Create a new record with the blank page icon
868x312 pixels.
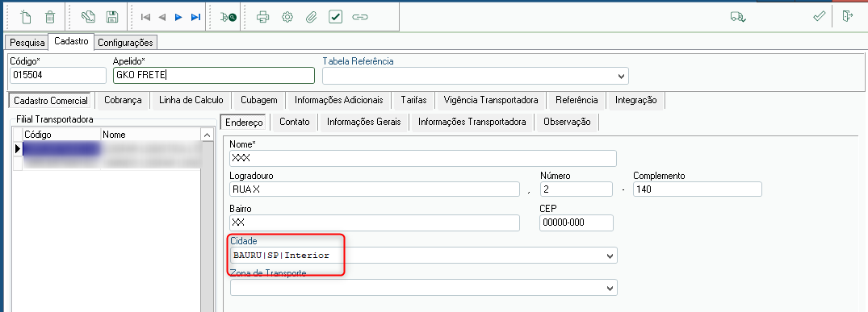click(x=26, y=17)
